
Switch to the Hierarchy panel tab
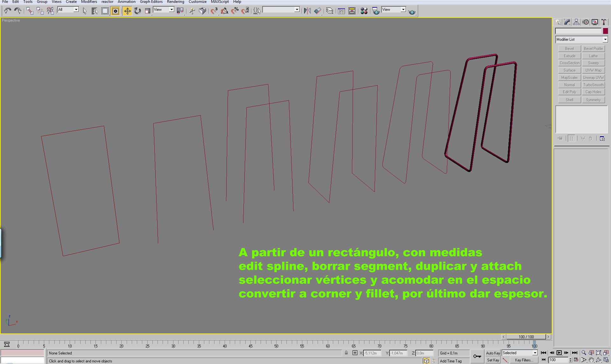tap(576, 22)
